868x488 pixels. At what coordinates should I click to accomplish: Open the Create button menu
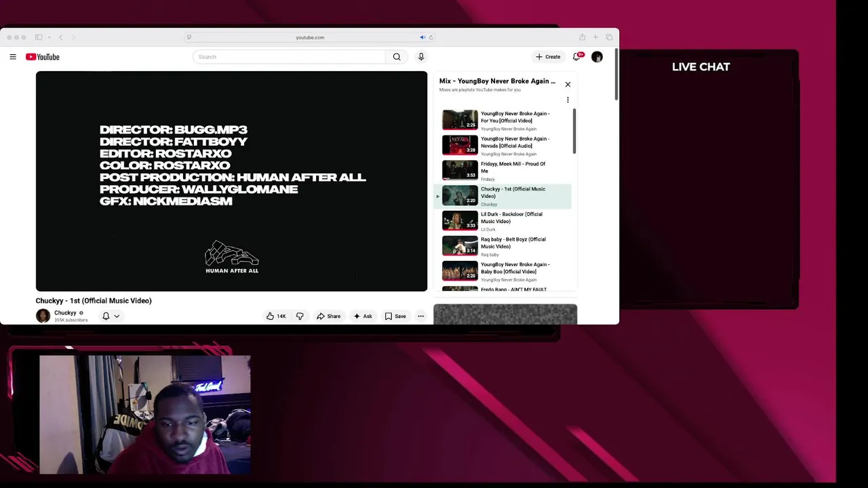click(x=548, y=57)
